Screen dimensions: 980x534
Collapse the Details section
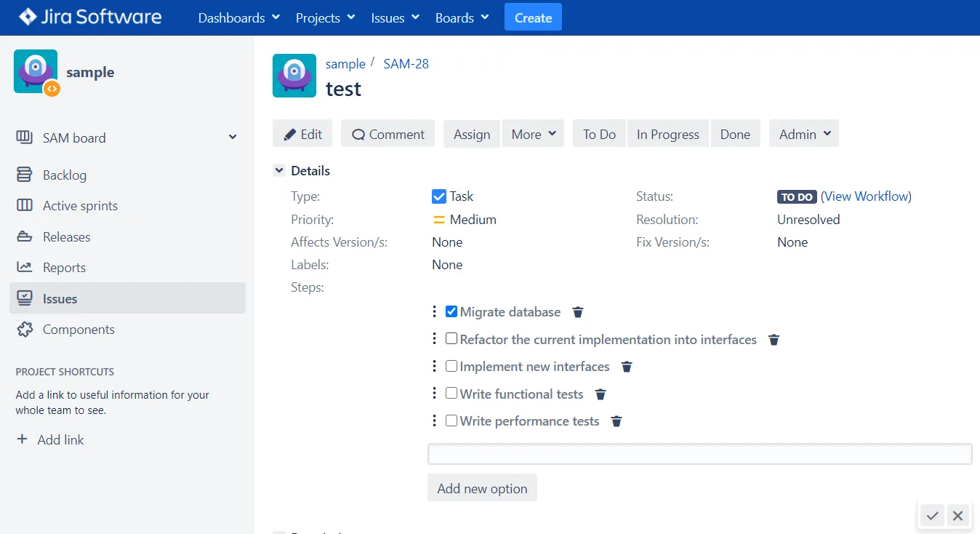coord(278,170)
